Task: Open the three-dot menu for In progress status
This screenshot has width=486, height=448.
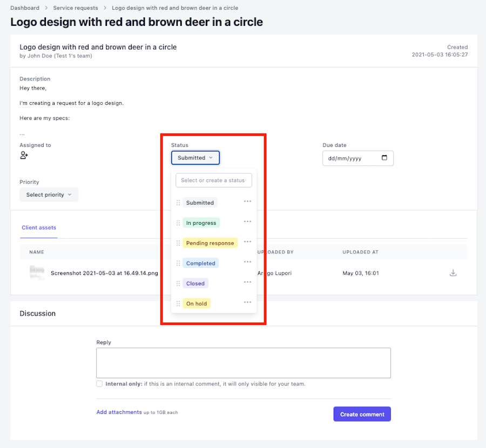Action: point(247,222)
